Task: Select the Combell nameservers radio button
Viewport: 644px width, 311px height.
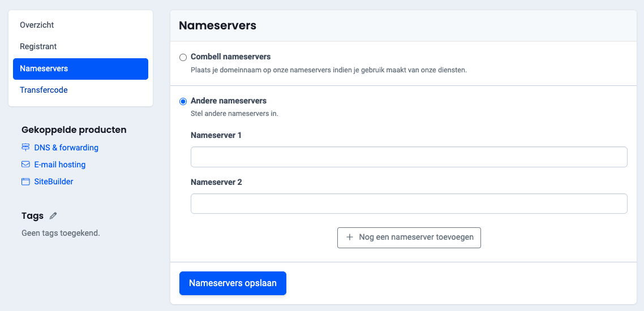Action: point(183,57)
